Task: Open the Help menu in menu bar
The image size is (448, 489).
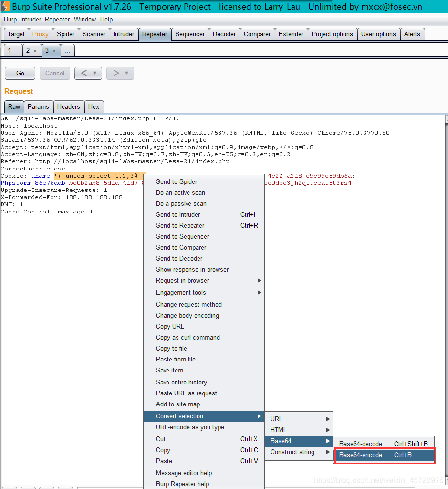Action: coord(106,19)
